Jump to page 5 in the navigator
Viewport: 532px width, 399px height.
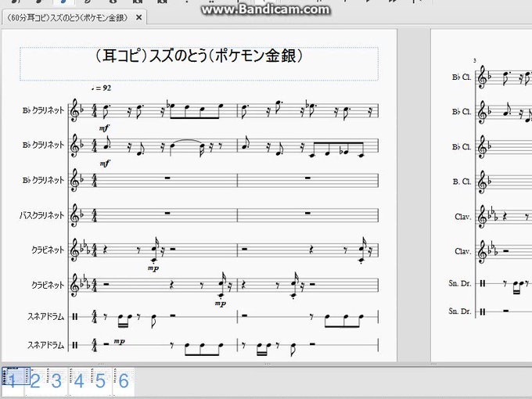point(101,381)
